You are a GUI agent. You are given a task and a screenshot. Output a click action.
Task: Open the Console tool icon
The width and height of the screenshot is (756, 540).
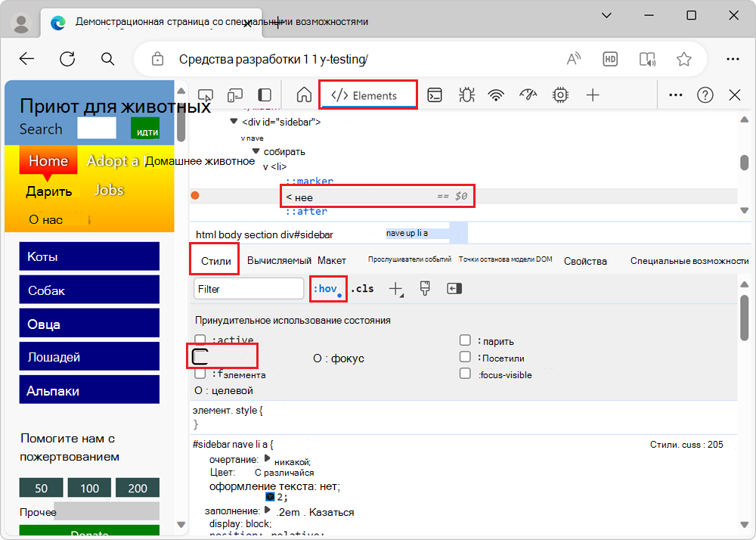click(x=435, y=95)
